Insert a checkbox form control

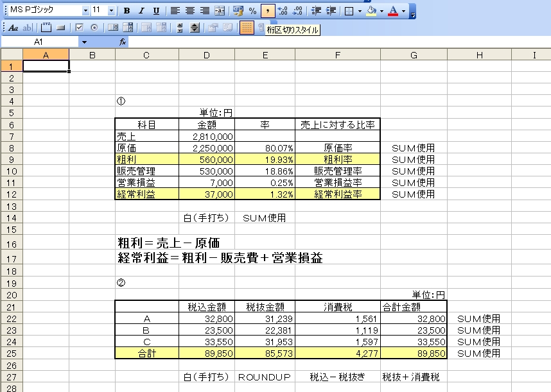[80, 28]
